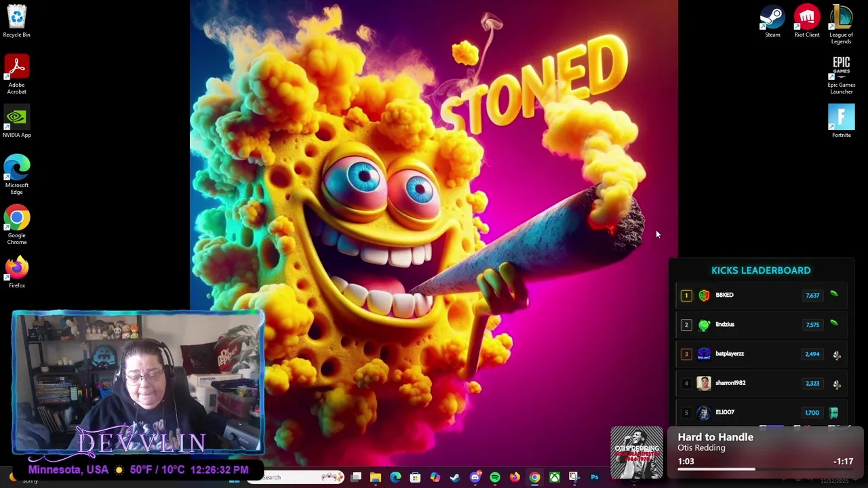Screen dimensions: 868x488
Task: Click the 2,494 score value
Action: point(812,354)
